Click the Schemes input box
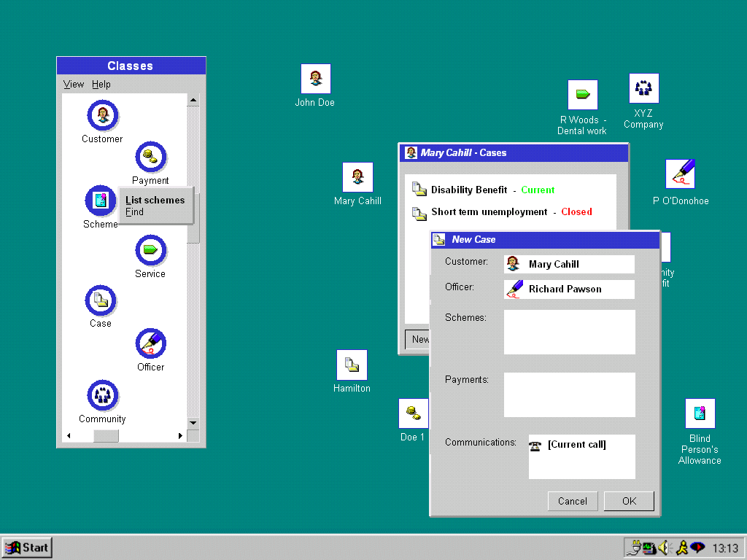The height and width of the screenshot is (560, 747). point(569,332)
